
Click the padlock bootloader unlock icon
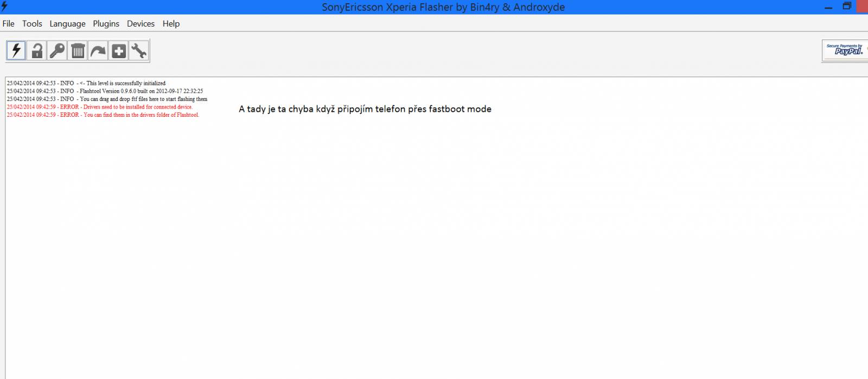(x=37, y=50)
